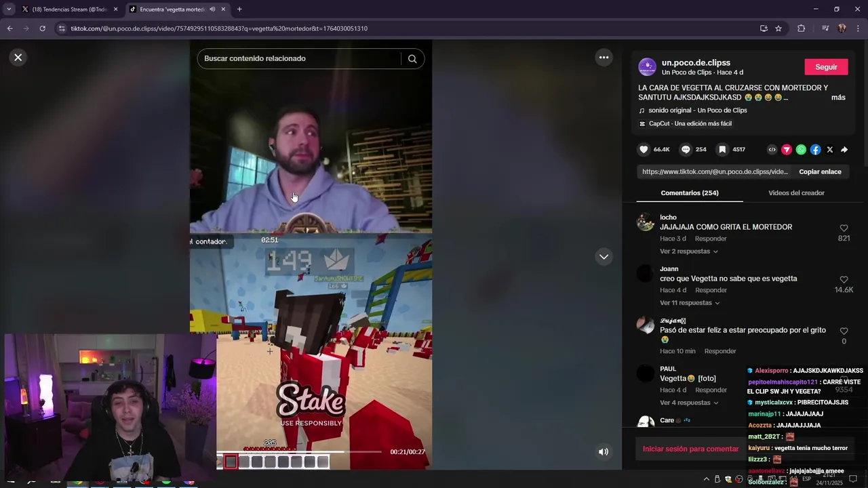Seek on the video progress bar
The height and width of the screenshot is (488, 868).
pos(298,451)
